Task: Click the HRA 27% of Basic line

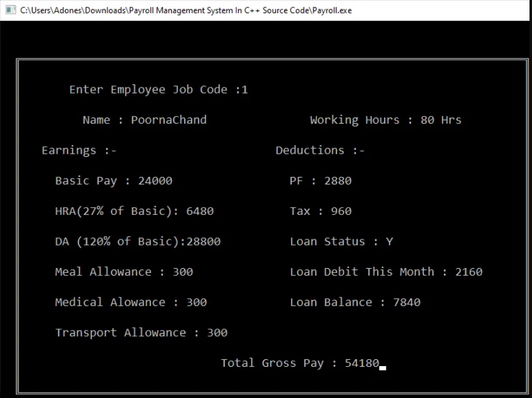Action: (x=134, y=211)
